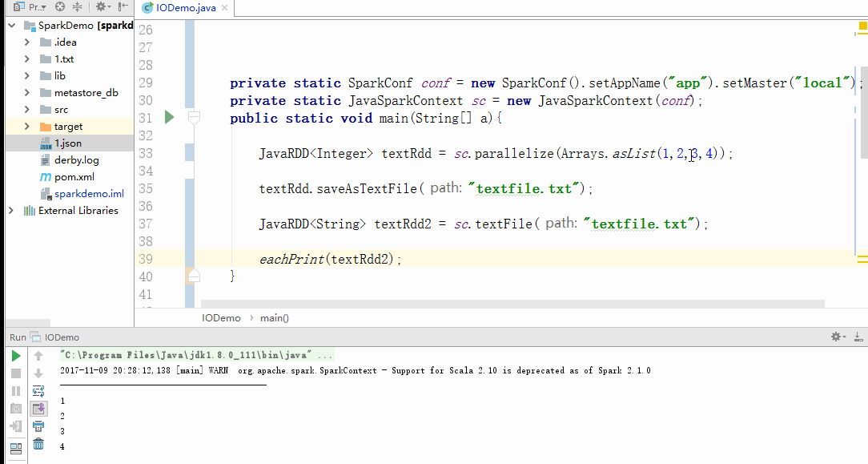Click the Dump Threads camera icon
Screen dimensions: 868x464
16,409
